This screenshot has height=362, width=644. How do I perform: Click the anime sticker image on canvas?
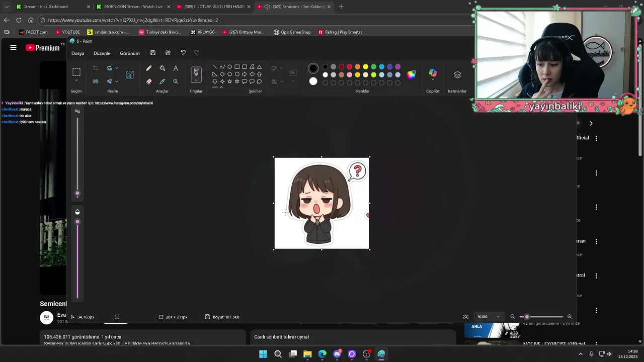coord(321,203)
